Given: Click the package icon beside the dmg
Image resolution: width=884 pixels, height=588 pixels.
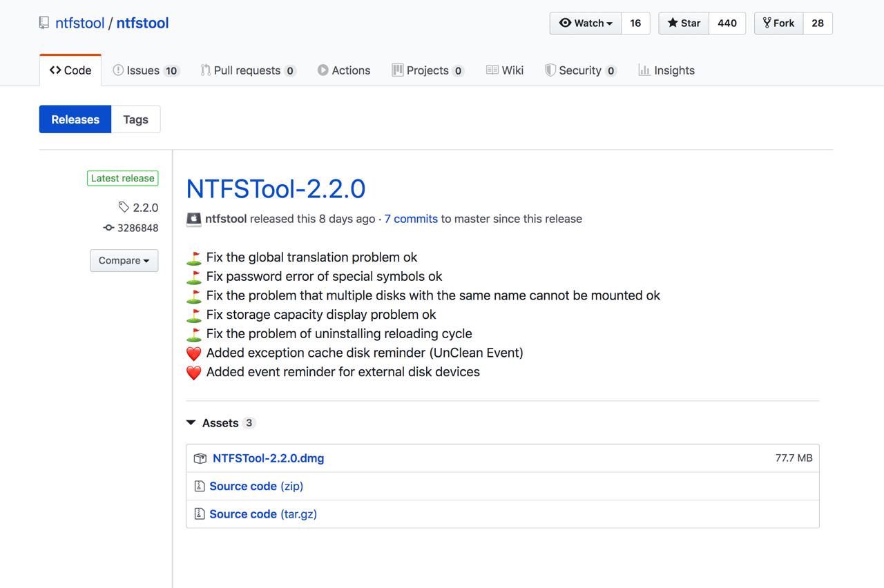Looking at the screenshot, I should click(200, 458).
